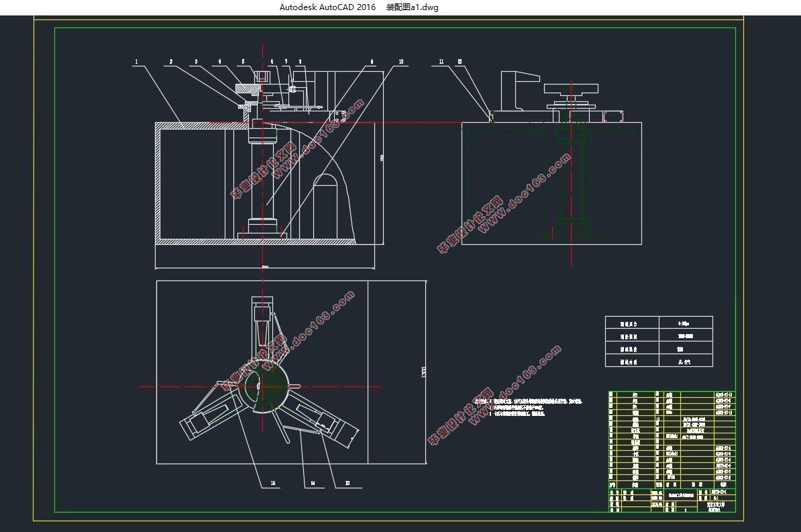Select part balloon number 11

441,61
